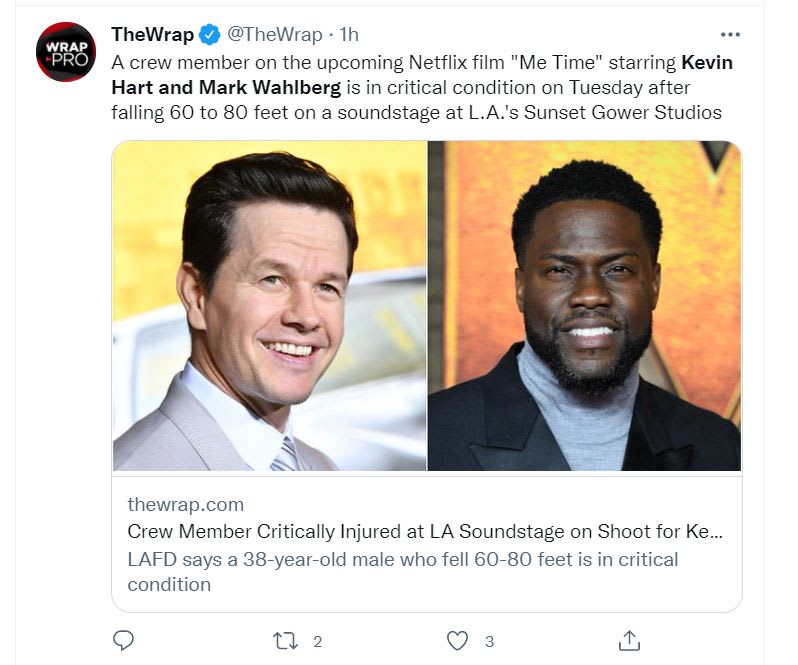The image size is (798, 665).
Task: Open the thewrap.com domain link
Action: point(185,505)
